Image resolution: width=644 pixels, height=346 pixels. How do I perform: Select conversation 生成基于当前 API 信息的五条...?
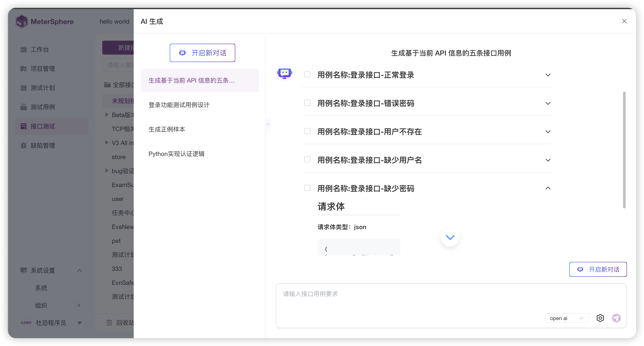(200, 81)
